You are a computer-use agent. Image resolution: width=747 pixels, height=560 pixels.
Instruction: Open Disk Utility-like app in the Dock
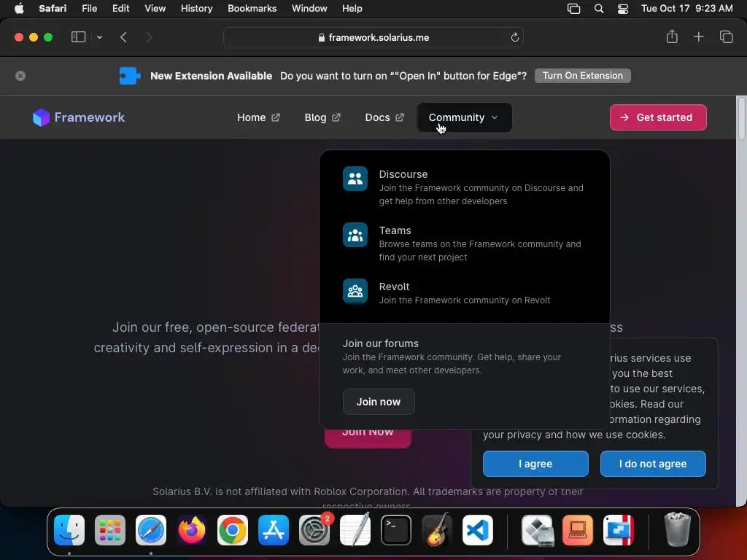tap(537, 530)
